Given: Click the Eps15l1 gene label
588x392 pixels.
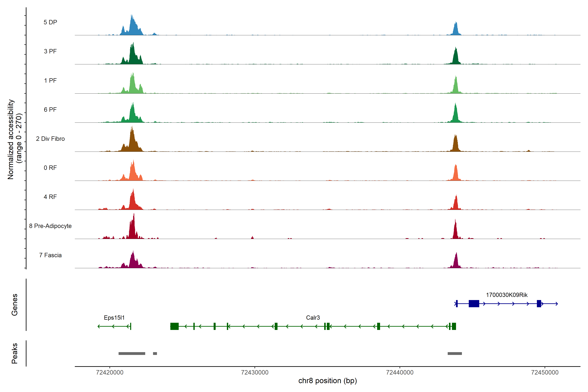Looking at the screenshot, I should [114, 318].
